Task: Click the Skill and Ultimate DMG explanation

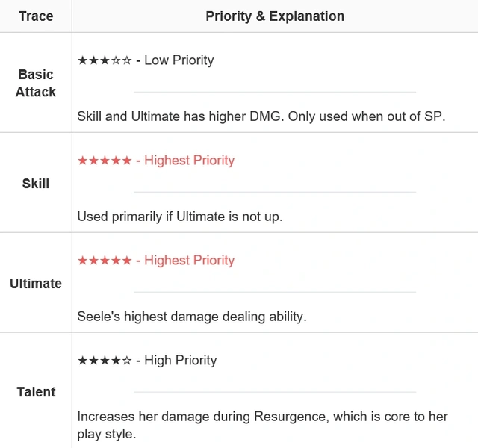Action: pos(261,116)
